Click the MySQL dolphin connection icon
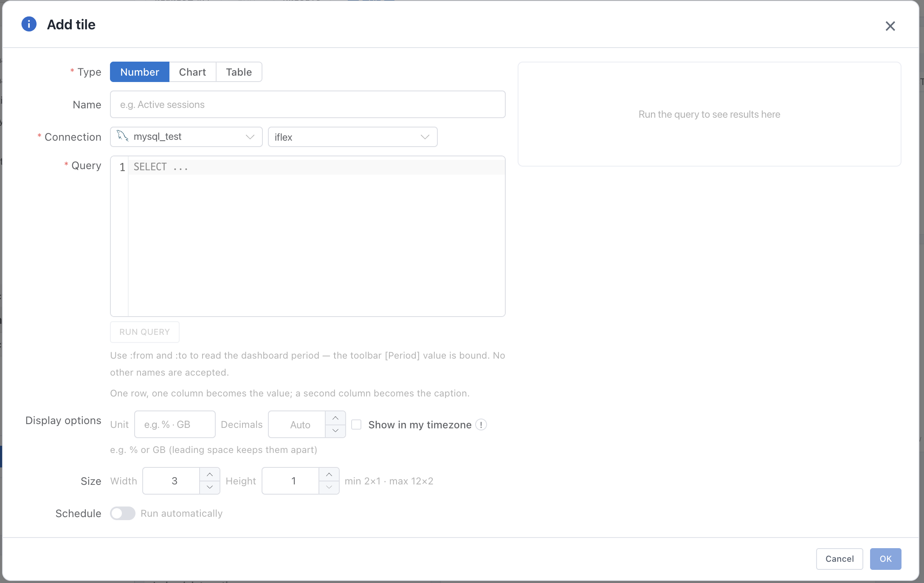The image size is (924, 583). point(123,136)
